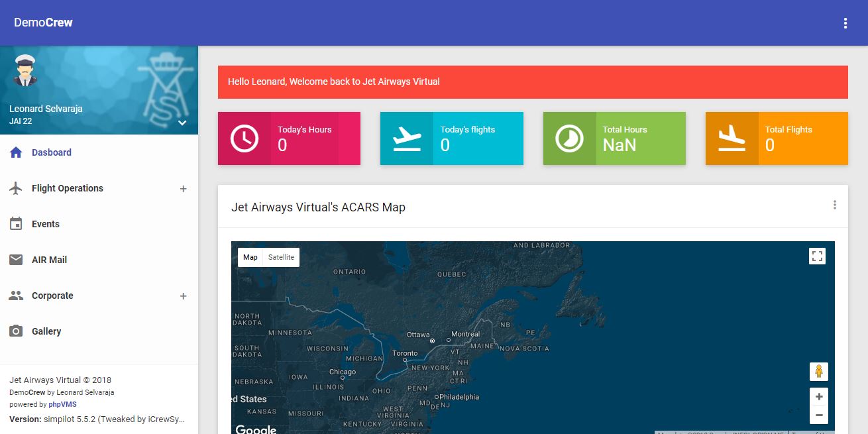Click the Corporate people icon
The image size is (868, 434).
click(x=16, y=296)
